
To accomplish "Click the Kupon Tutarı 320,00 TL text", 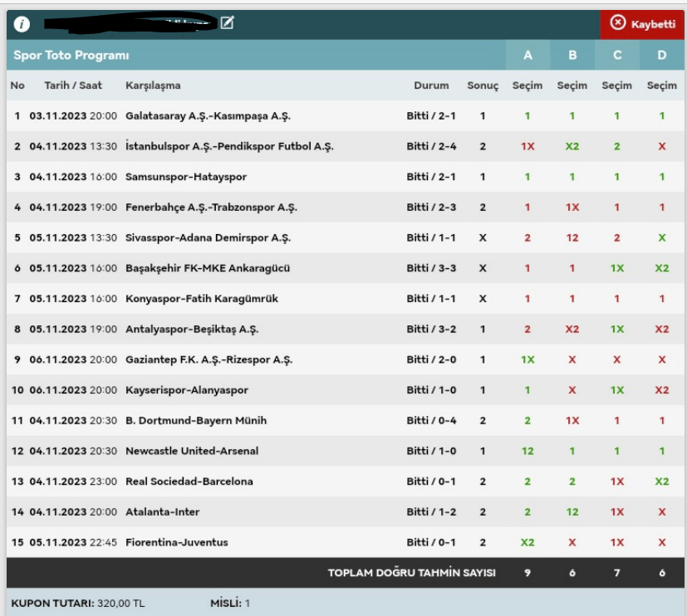I will click(77, 604).
